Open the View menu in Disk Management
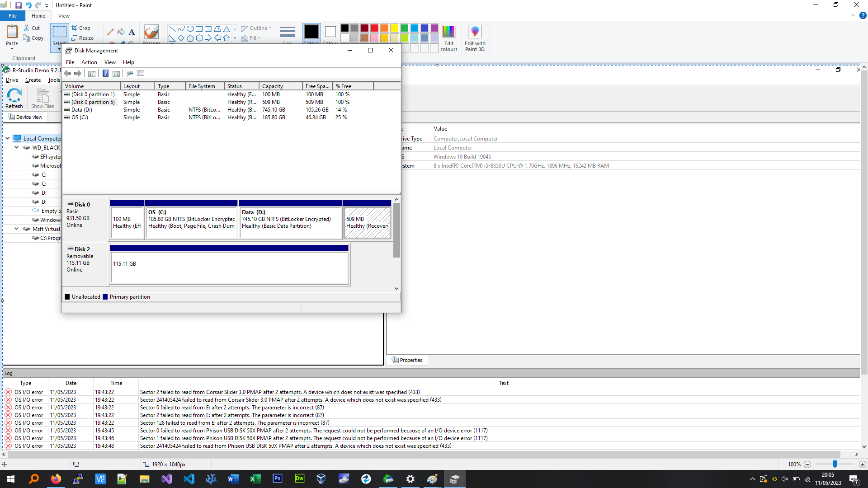868x488 pixels. (x=110, y=62)
